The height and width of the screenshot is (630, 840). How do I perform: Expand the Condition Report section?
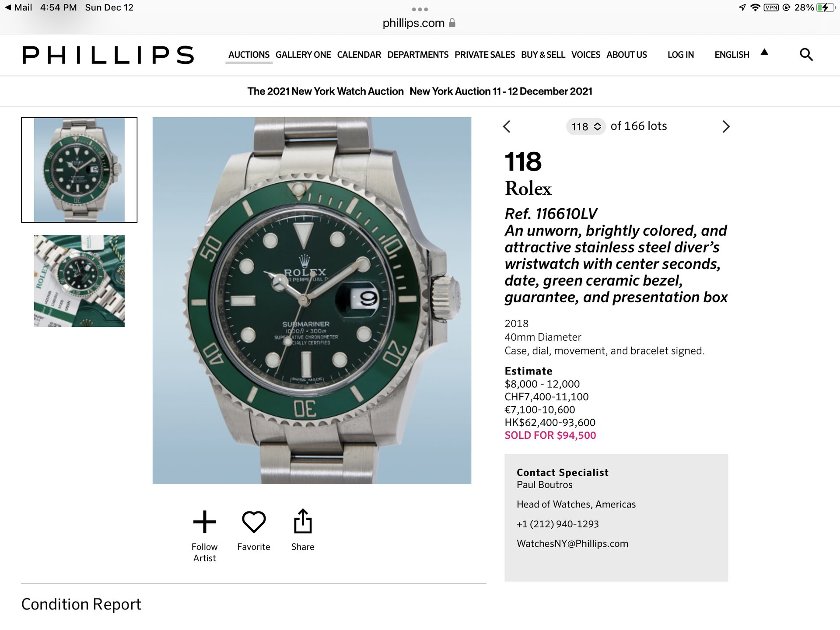pos(81,604)
